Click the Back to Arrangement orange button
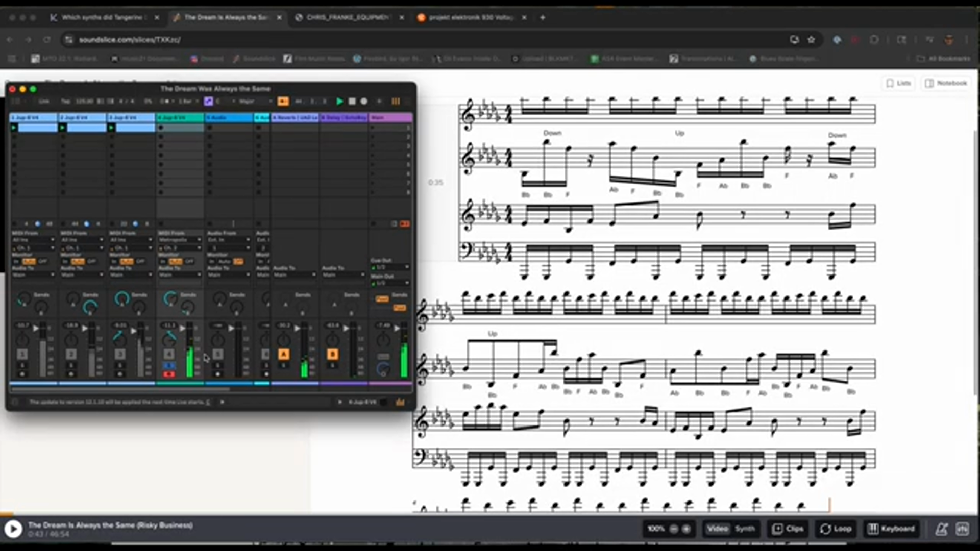980x551 pixels. point(404,223)
